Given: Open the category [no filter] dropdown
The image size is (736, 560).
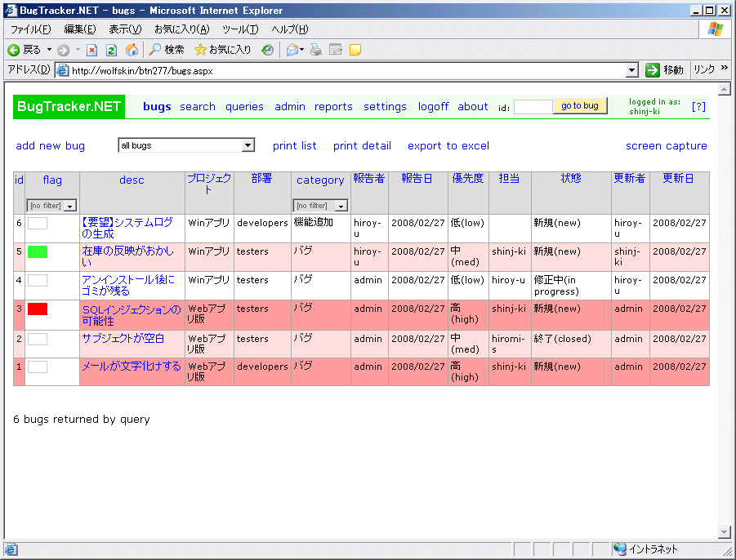Looking at the screenshot, I should pos(320,205).
